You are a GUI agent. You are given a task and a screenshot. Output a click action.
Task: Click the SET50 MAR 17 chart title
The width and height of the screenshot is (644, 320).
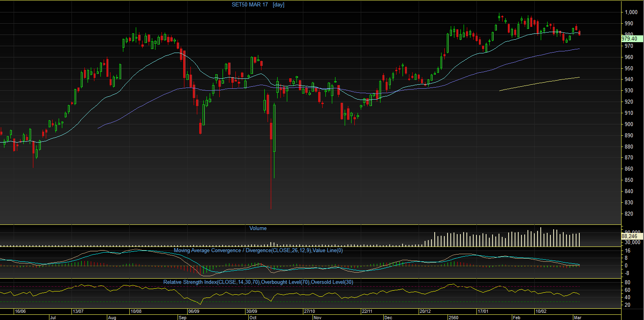pyautogui.click(x=249, y=5)
